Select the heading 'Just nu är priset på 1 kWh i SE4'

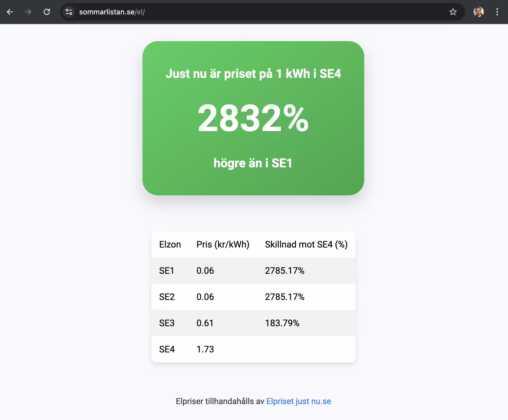pyautogui.click(x=253, y=74)
